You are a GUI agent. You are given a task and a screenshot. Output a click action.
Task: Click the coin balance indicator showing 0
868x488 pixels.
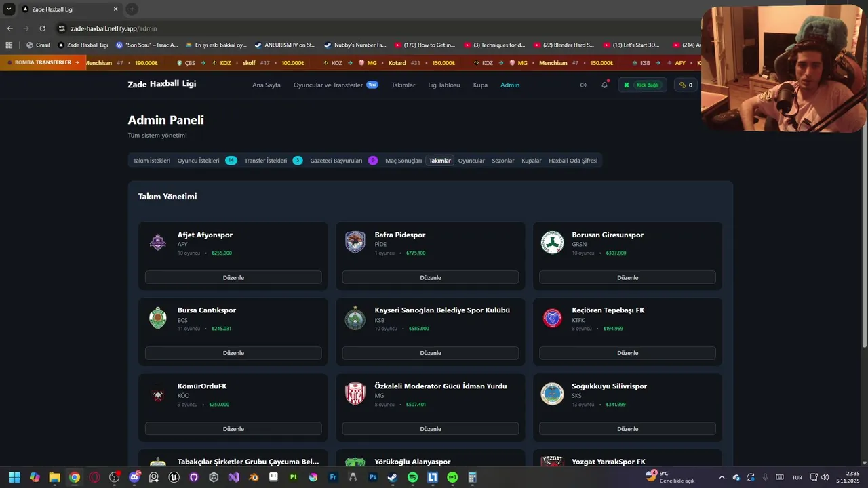[x=686, y=85]
